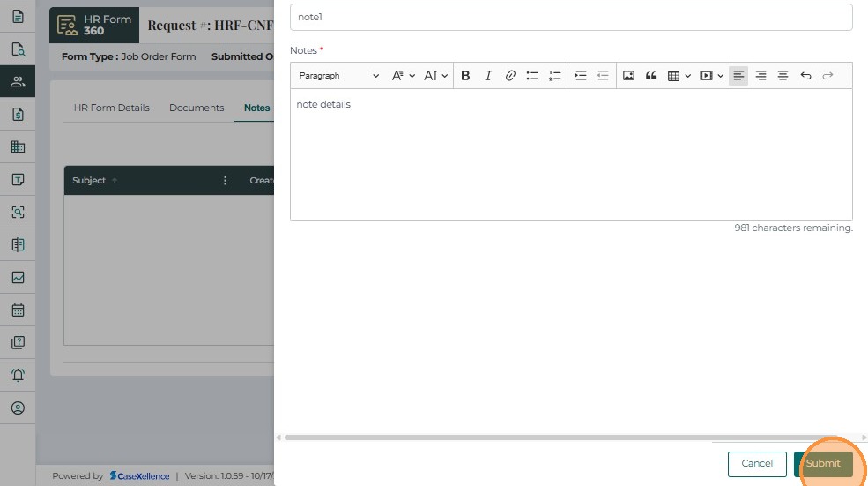Align text right
This screenshot has height=486, width=868.
point(760,75)
